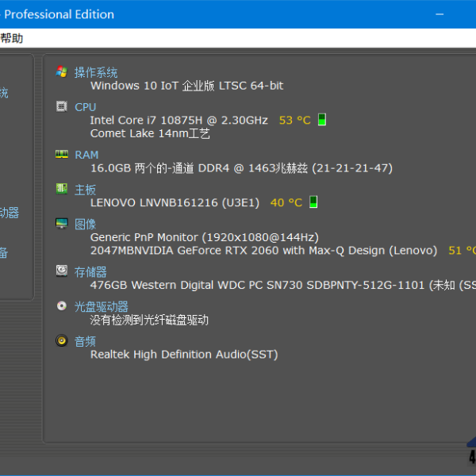Click the optical disc drive icon
The image size is (476, 476).
(x=62, y=305)
